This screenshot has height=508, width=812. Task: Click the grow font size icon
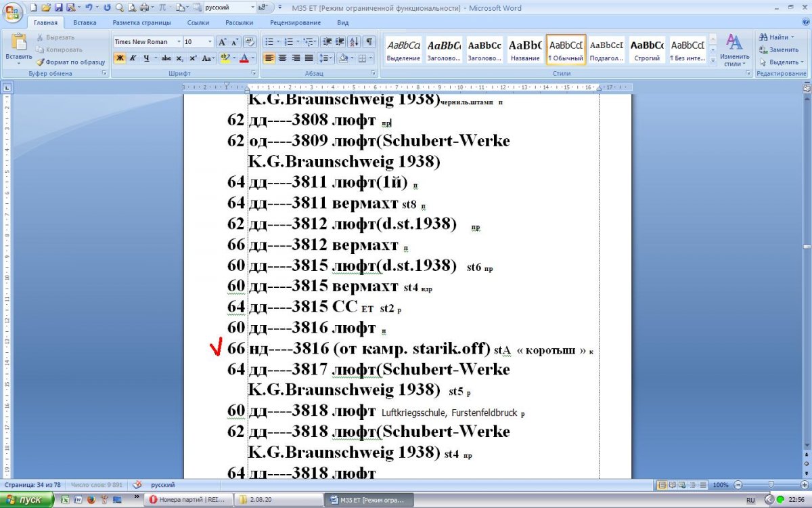[223, 41]
